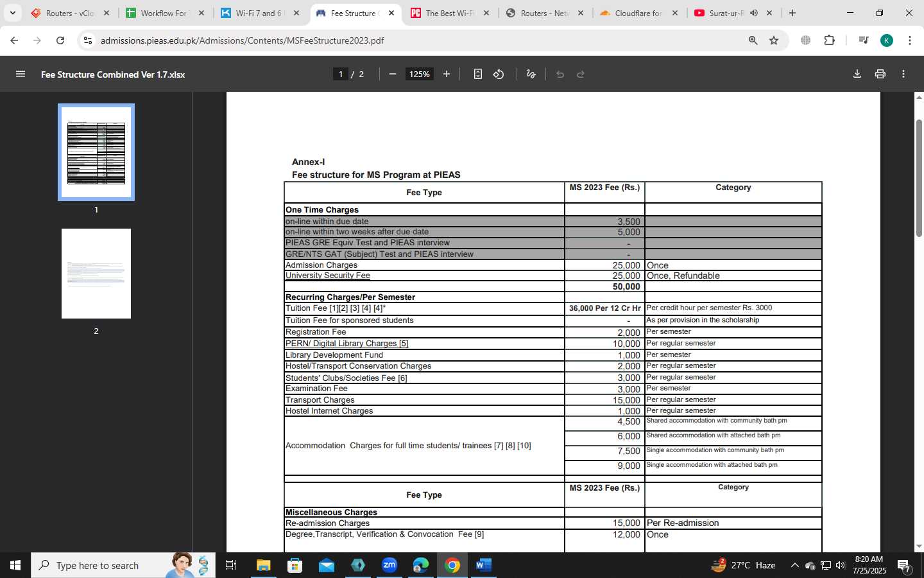The image size is (924, 578).
Task: Open the Chrome profile avatar K
Action: click(x=887, y=40)
